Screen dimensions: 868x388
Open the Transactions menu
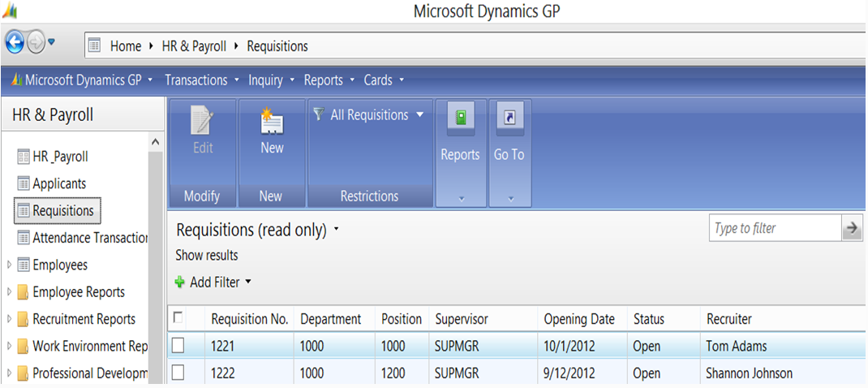click(x=201, y=80)
